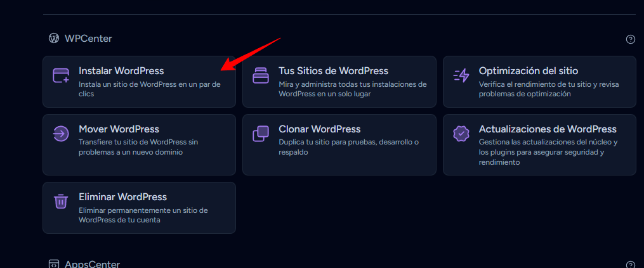Click the Optimización del sitio lightning icon
This screenshot has width=644, height=268.
pyautogui.click(x=461, y=75)
